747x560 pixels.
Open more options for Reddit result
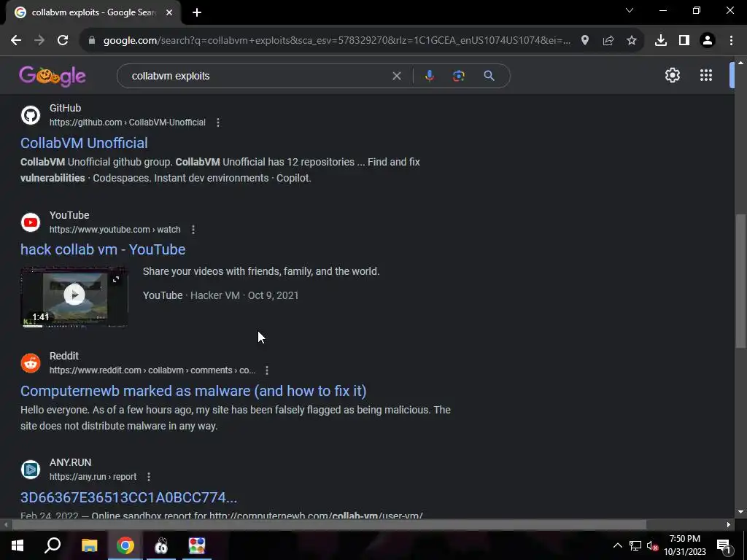click(267, 370)
